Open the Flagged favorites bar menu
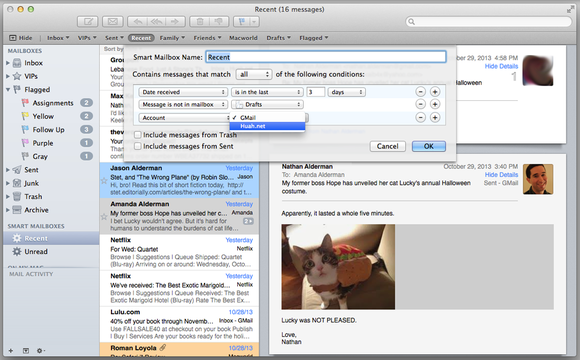The width and height of the screenshot is (580, 360). coord(314,38)
